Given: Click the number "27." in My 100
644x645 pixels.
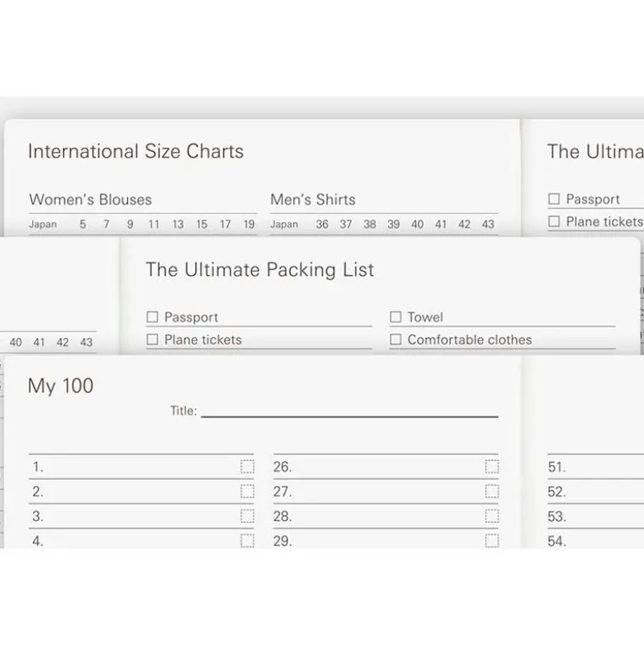Looking at the screenshot, I should pos(282,491).
